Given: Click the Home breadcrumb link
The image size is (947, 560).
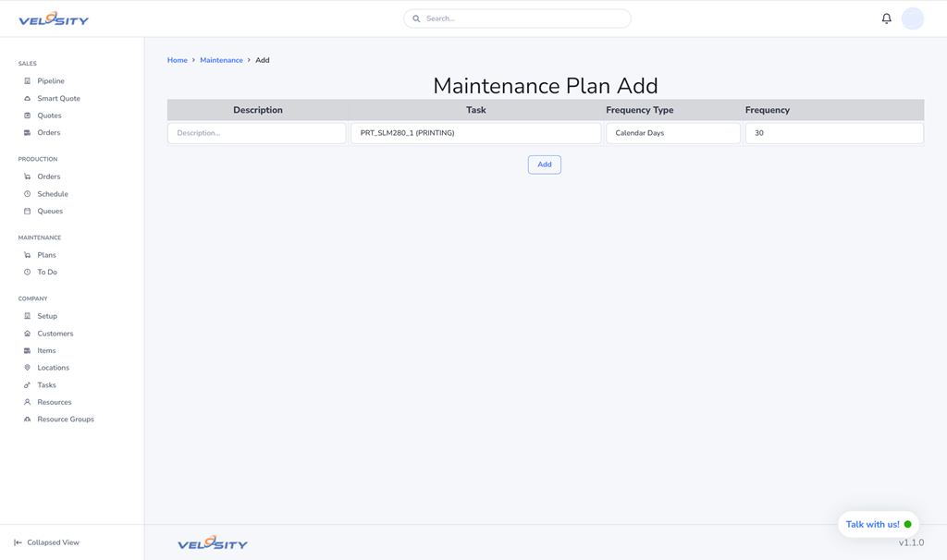Looking at the screenshot, I should point(177,60).
